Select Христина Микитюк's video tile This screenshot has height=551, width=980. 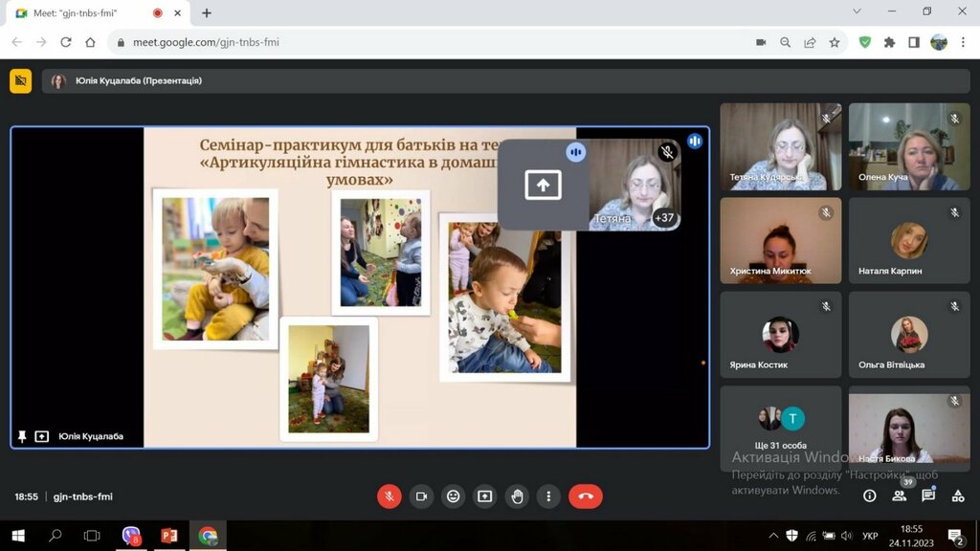pyautogui.click(x=780, y=240)
